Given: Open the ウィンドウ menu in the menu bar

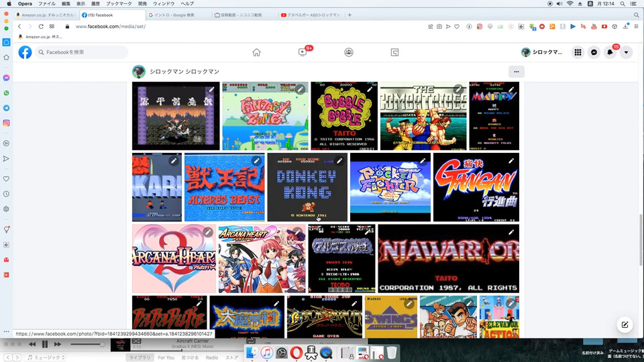Looking at the screenshot, I should (164, 4).
